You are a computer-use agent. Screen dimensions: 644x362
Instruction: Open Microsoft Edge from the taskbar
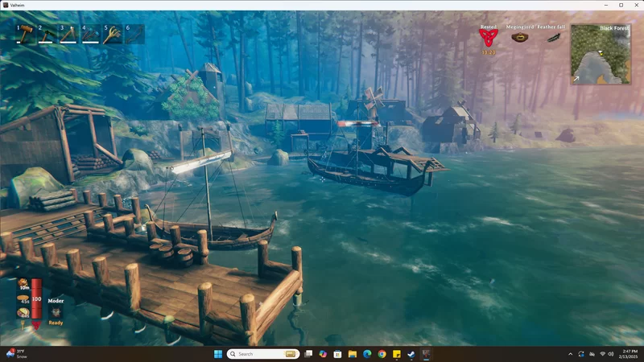367,354
